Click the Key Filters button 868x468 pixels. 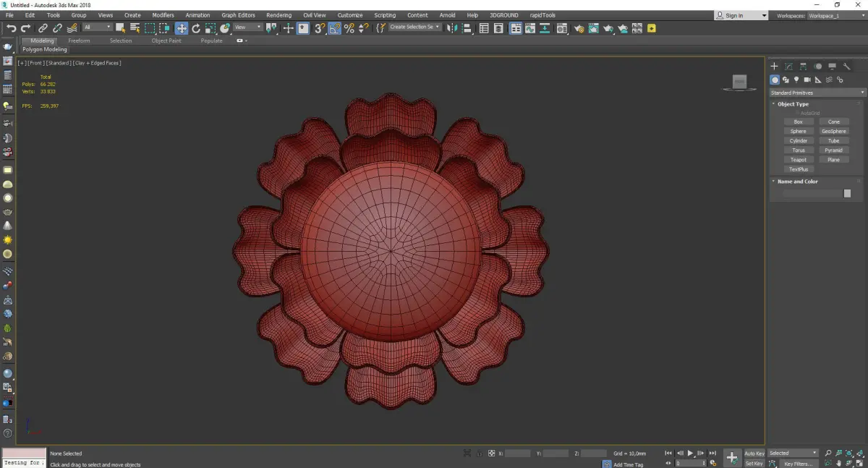pyautogui.click(x=797, y=464)
